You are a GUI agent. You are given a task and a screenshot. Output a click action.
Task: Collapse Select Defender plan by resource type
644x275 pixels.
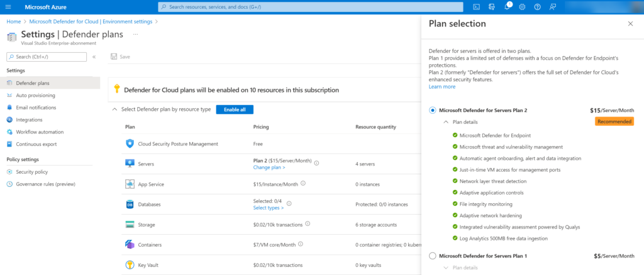point(114,109)
